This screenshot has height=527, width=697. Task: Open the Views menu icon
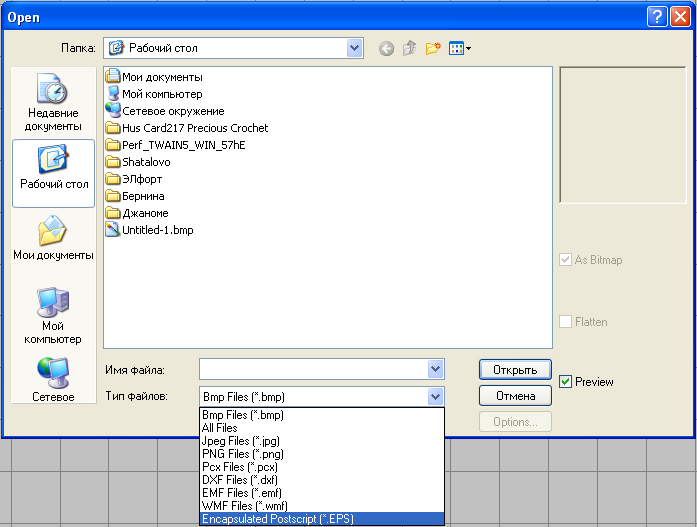[460, 48]
